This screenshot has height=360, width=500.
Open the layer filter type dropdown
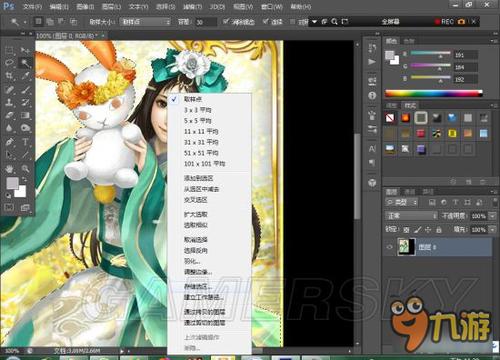point(402,202)
